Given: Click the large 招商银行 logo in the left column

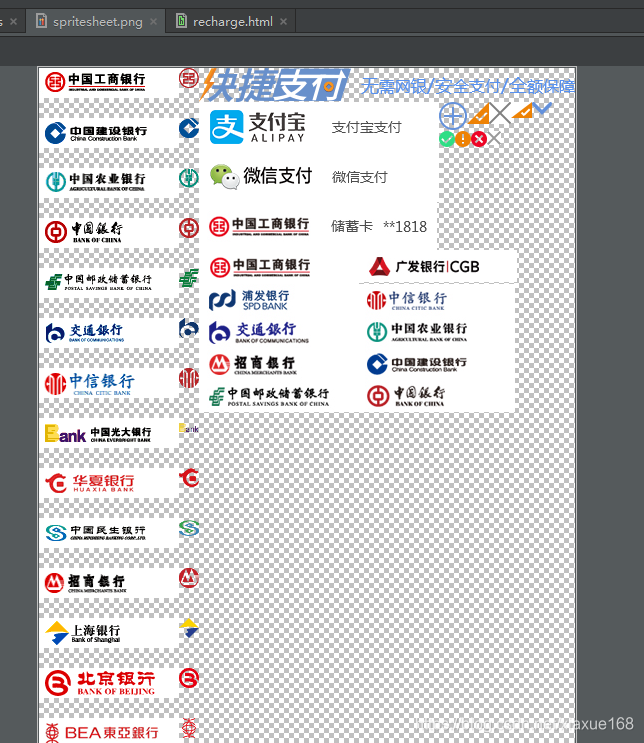Looking at the screenshot, I should click(x=86, y=583).
